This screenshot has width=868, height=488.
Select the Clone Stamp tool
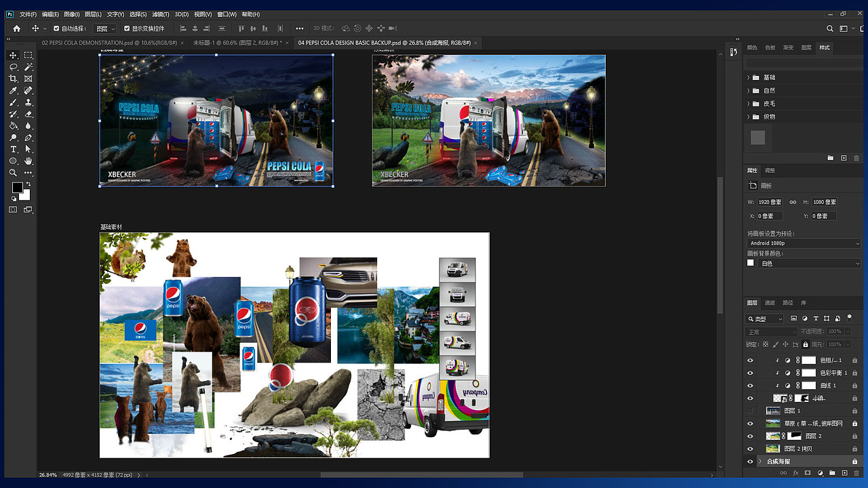pyautogui.click(x=28, y=102)
